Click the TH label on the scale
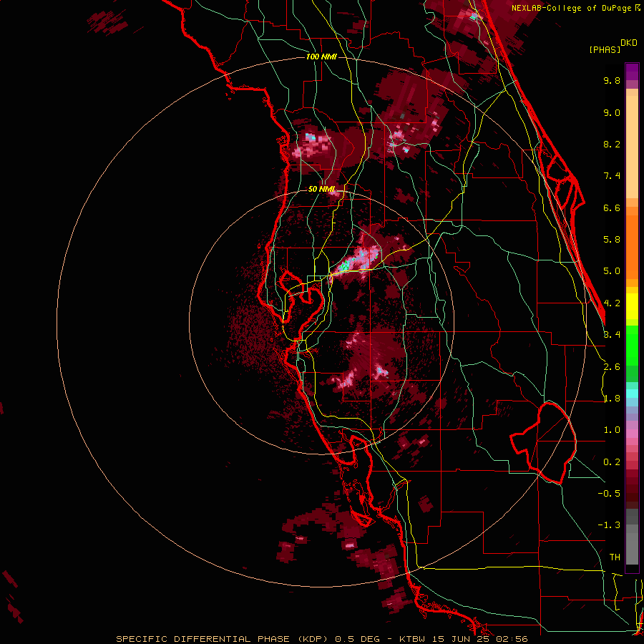The width and height of the screenshot is (644, 644). (615, 557)
